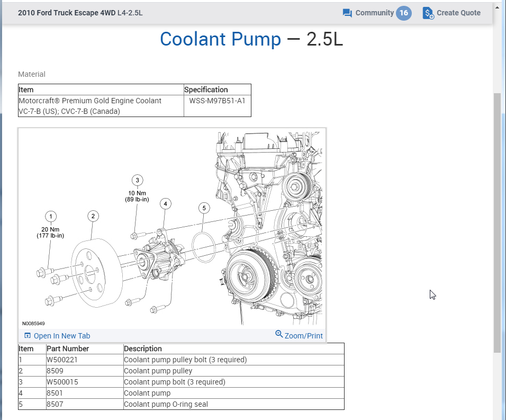506x420 pixels.
Task: Click callout circle 3 in diagram
Action: (x=138, y=180)
